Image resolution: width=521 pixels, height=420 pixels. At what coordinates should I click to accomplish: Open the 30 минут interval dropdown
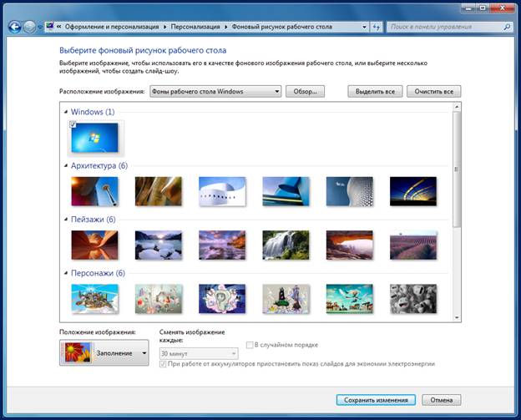point(199,353)
